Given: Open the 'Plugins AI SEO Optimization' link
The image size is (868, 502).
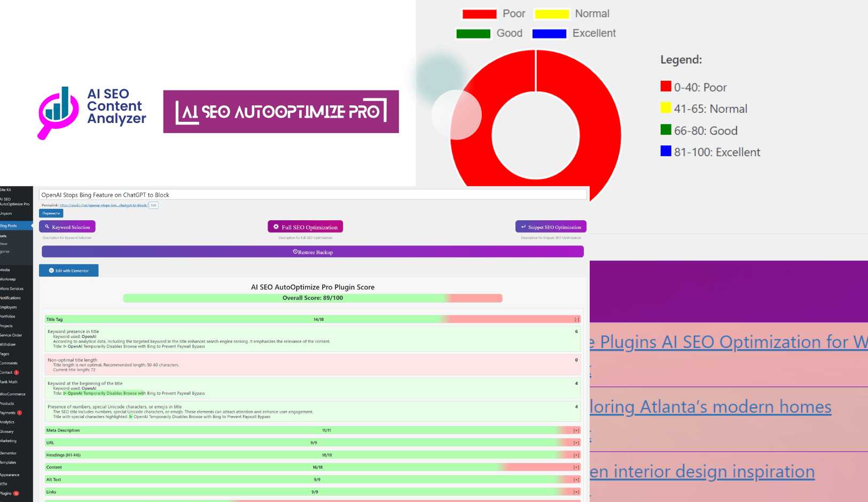Looking at the screenshot, I should pyautogui.click(x=729, y=342).
